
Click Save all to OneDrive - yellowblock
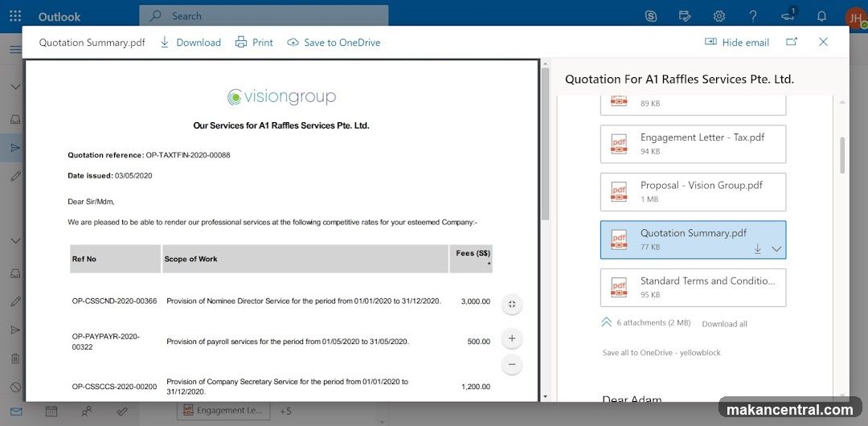(661, 352)
